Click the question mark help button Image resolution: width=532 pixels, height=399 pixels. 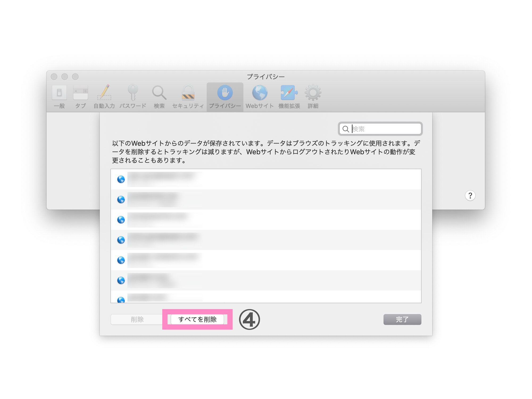(x=470, y=196)
